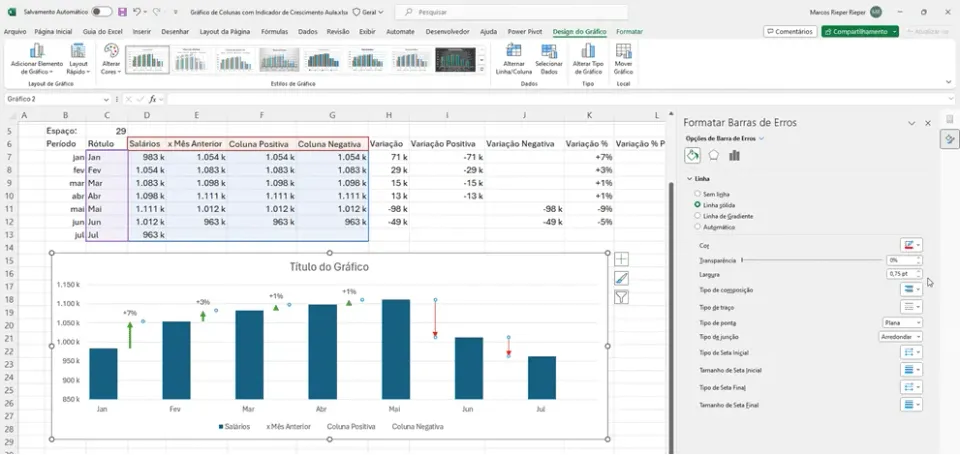Click the Adicionar Elemento de Gráfico icon
Screen dimensions: 960x455
(x=37, y=51)
